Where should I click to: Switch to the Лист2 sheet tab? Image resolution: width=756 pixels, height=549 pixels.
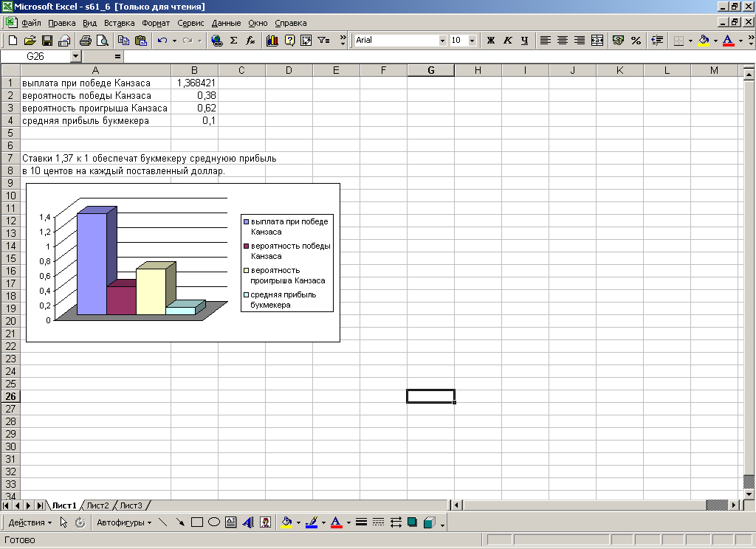pyautogui.click(x=97, y=505)
